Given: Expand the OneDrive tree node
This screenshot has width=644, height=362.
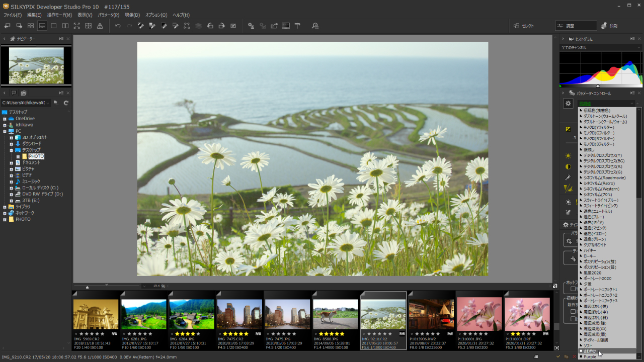Looking at the screenshot, I should click(x=5, y=119).
